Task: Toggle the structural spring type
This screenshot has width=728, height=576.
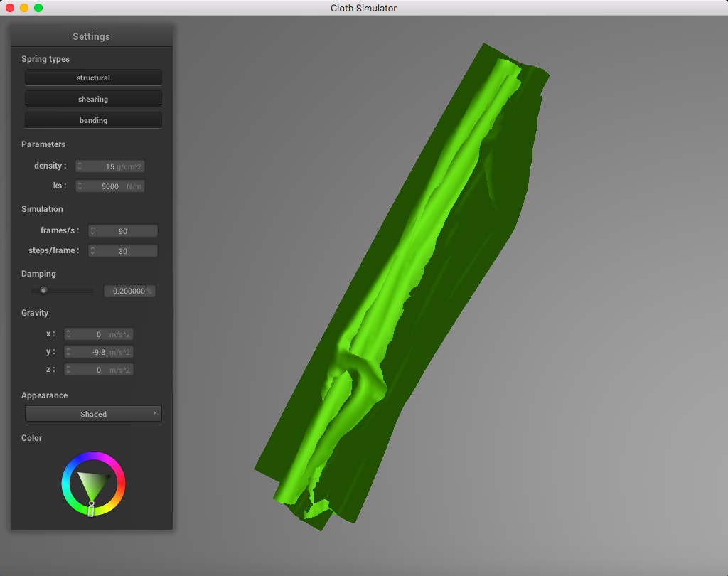Action: tap(93, 78)
